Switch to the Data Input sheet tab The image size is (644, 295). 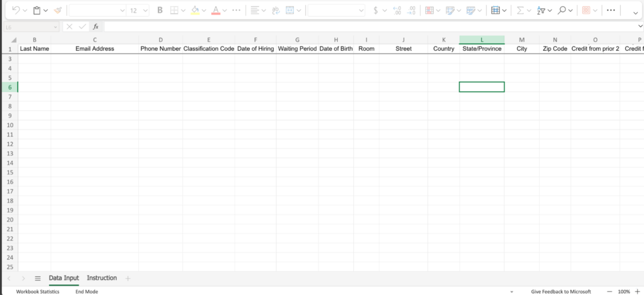coord(64,278)
